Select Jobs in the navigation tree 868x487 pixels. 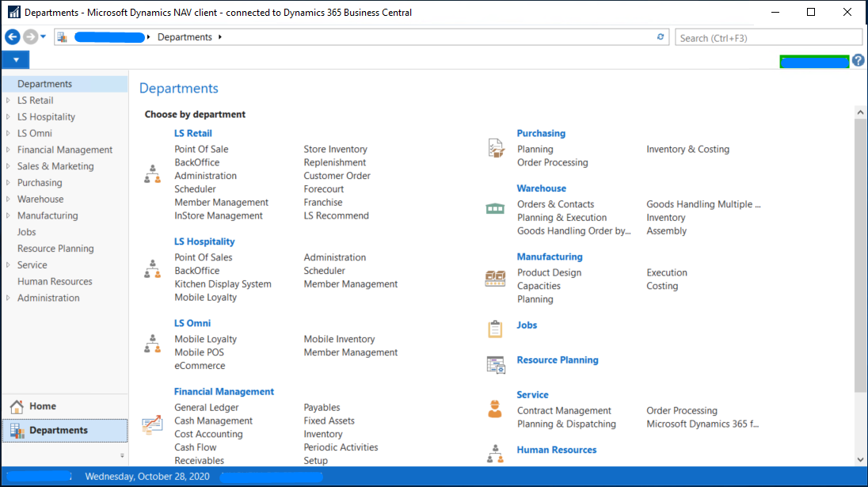point(27,232)
